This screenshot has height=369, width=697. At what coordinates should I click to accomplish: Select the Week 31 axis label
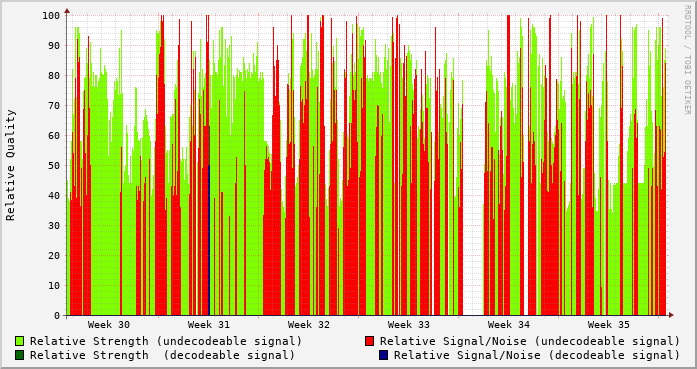[x=209, y=325]
